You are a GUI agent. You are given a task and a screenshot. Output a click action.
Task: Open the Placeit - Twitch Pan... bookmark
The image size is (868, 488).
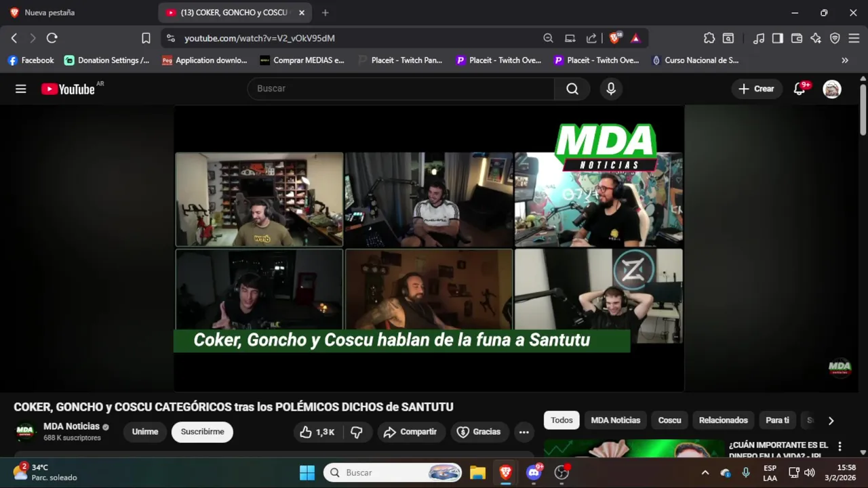point(400,60)
